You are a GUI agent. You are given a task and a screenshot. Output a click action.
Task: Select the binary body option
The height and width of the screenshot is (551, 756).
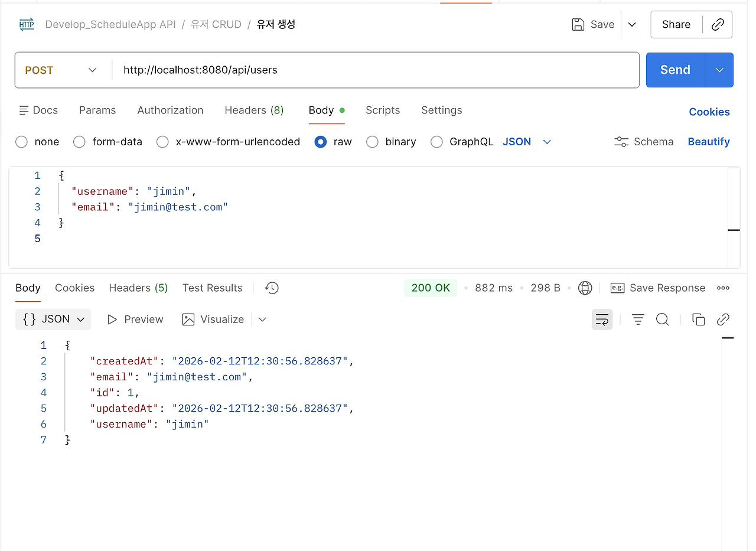372,142
